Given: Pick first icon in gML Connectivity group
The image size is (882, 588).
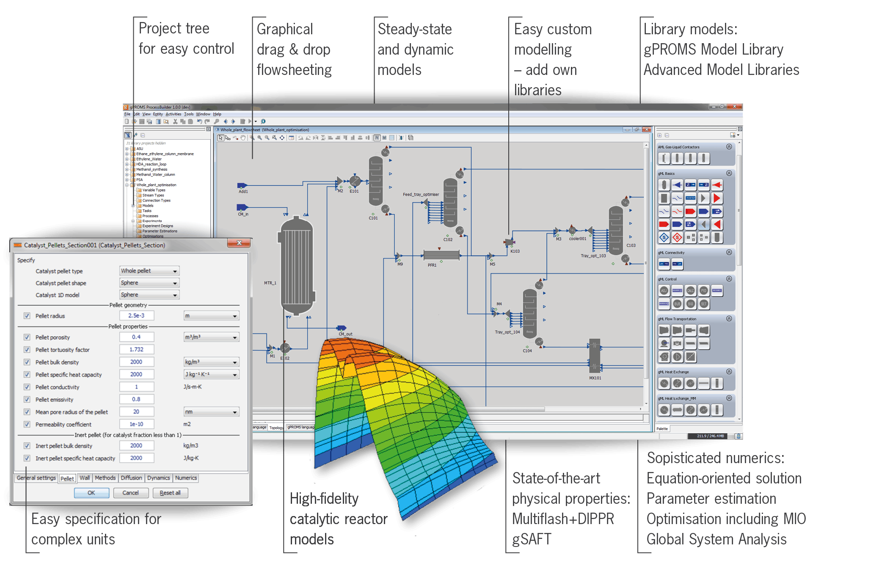Looking at the screenshot, I should [x=664, y=264].
